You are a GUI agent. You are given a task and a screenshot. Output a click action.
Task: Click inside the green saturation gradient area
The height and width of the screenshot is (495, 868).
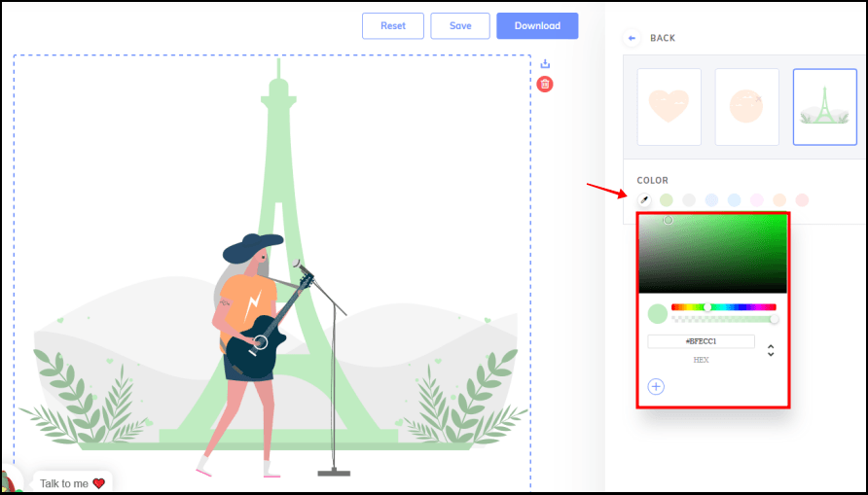tap(713, 254)
